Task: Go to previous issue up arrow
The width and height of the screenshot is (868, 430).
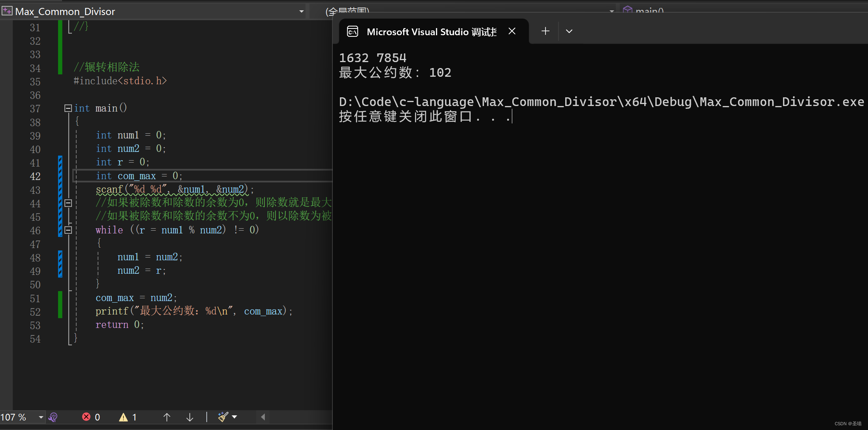Action: tap(167, 417)
